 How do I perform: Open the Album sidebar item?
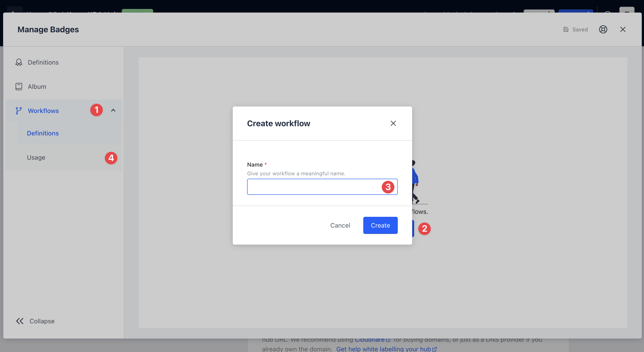click(37, 87)
